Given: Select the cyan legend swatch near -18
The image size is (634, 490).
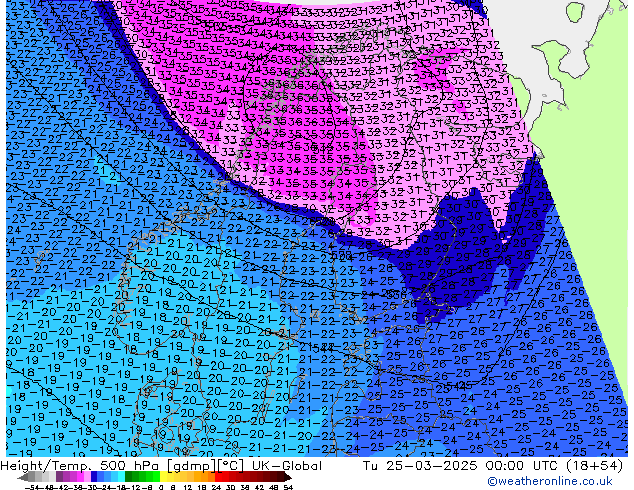Looking at the screenshot, I should tap(122, 477).
